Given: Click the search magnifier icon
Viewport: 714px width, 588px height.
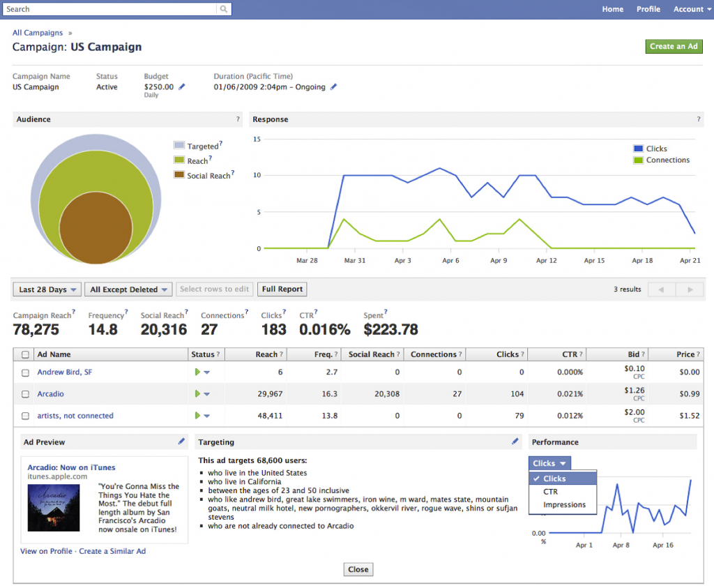Looking at the screenshot, I should point(223,9).
